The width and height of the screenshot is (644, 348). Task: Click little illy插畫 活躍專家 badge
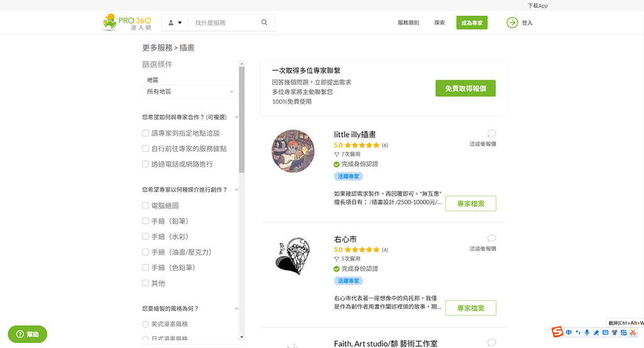click(348, 177)
